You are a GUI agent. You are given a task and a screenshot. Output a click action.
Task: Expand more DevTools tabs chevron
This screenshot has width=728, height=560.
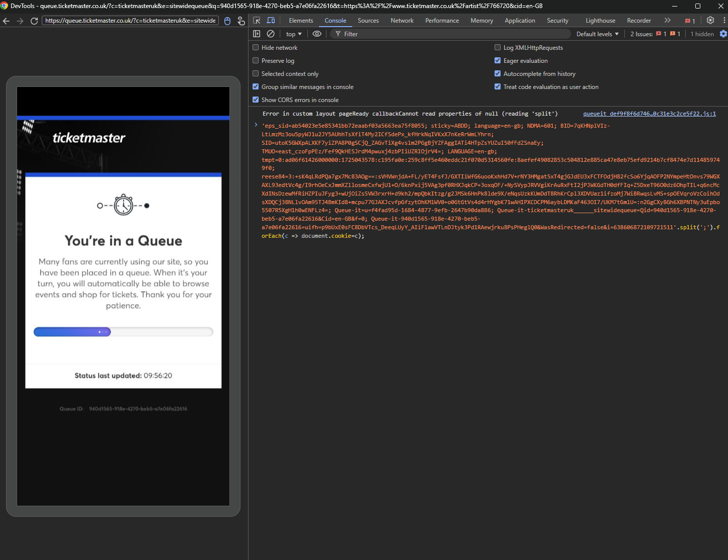[x=667, y=21]
